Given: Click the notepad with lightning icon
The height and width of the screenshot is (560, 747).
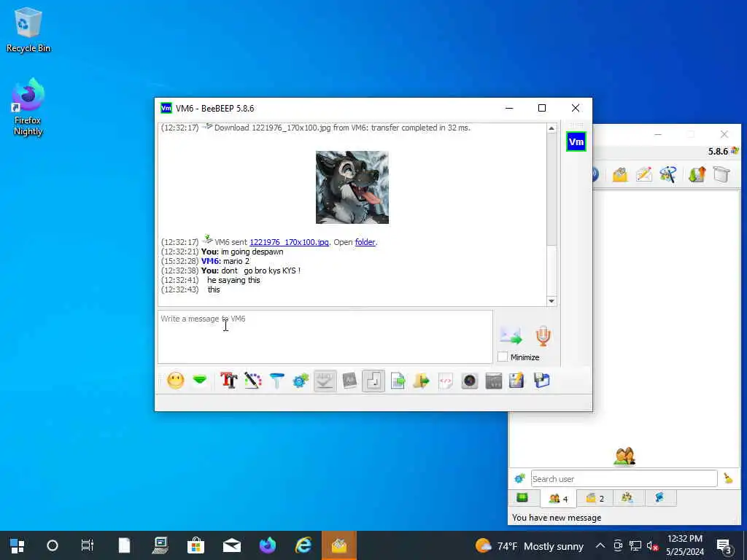Looking at the screenshot, I should point(517,381).
